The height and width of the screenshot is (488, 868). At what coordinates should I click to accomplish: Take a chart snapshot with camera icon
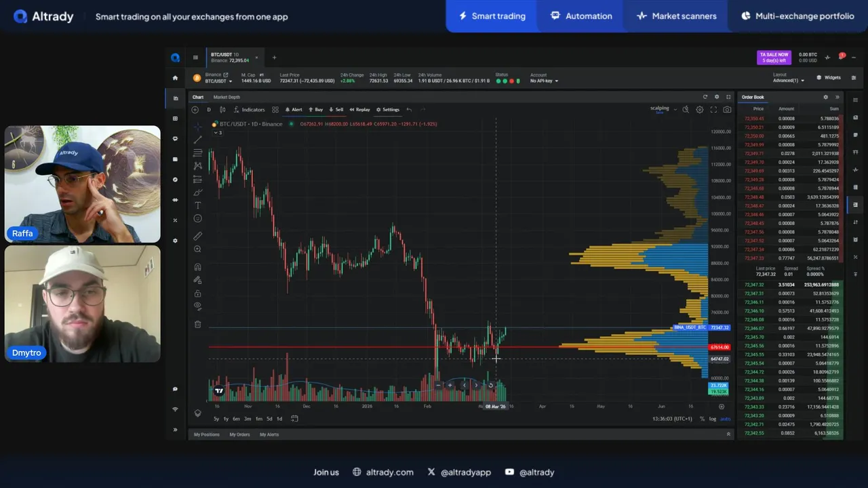pos(727,109)
